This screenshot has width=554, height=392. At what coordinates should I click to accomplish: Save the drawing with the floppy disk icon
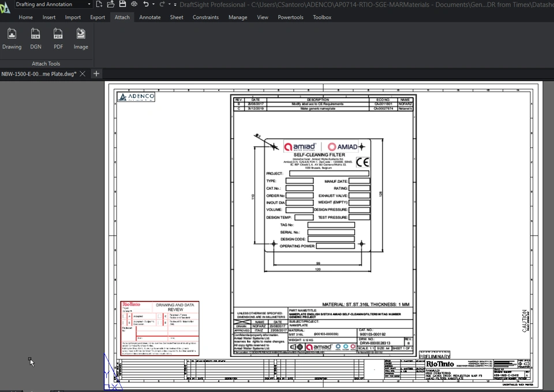122,4
